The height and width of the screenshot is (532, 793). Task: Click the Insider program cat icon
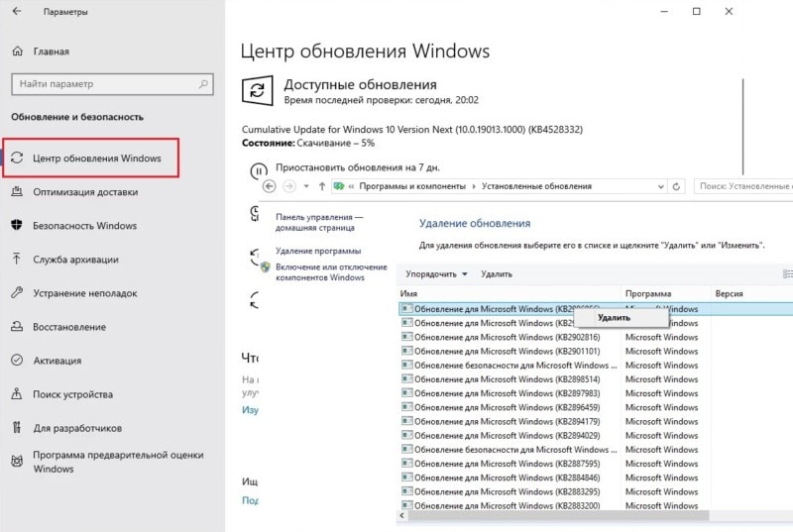[17, 462]
